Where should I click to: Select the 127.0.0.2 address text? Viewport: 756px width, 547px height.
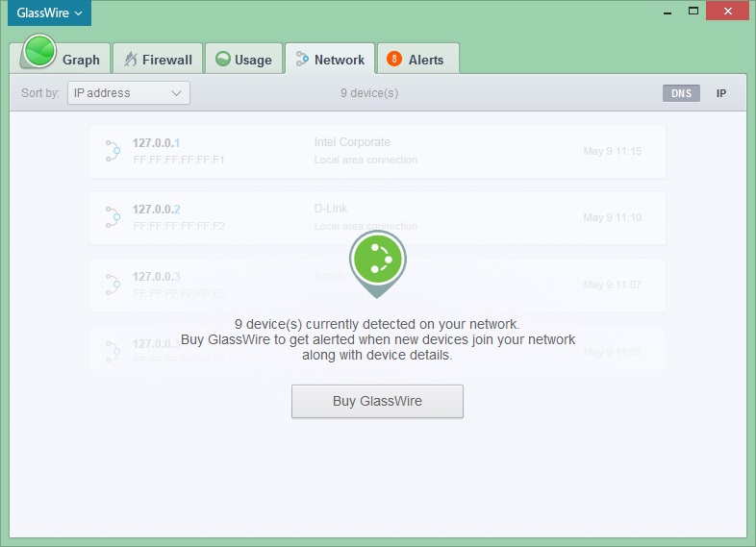156,210
